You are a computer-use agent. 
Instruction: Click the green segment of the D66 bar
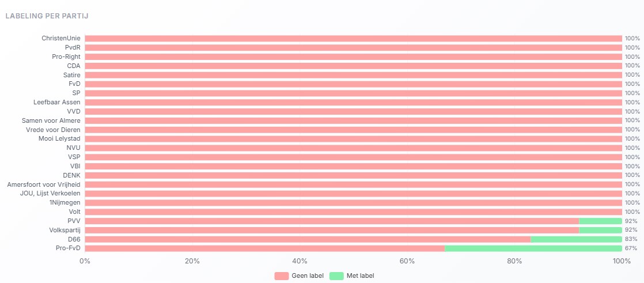576,239
